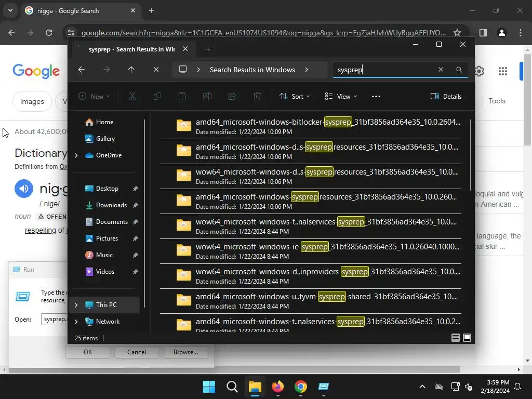
Task: Toggle the Details pane
Action: click(446, 96)
